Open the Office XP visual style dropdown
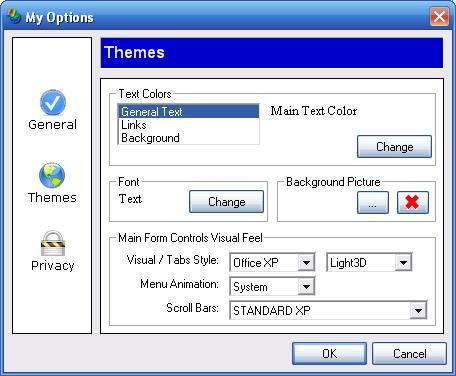This screenshot has height=376, width=456. coord(272,262)
